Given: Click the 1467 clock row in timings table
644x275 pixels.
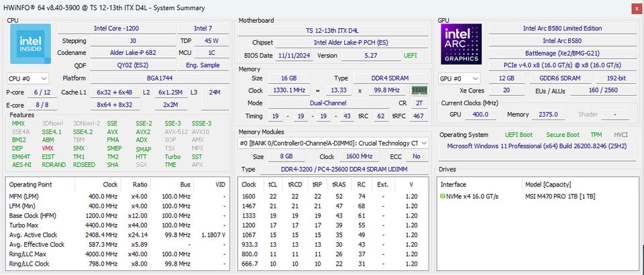Looking at the screenshot, I should click(x=333, y=206).
